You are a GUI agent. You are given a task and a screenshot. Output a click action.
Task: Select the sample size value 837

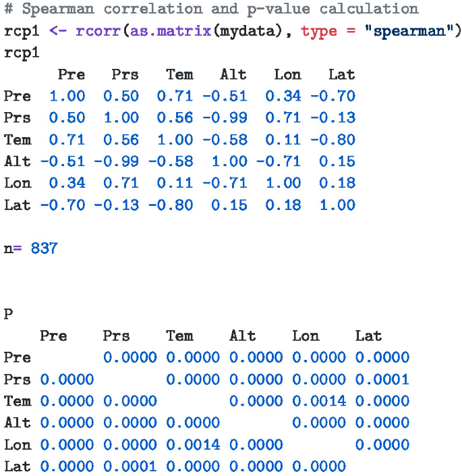[x=45, y=248]
